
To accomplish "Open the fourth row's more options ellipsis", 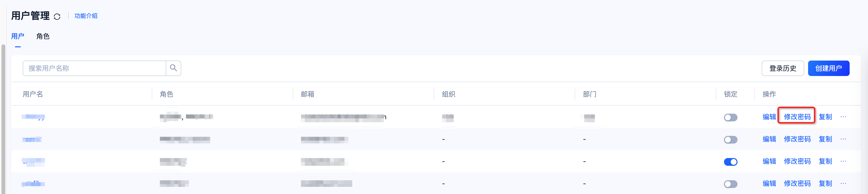I will [x=843, y=183].
